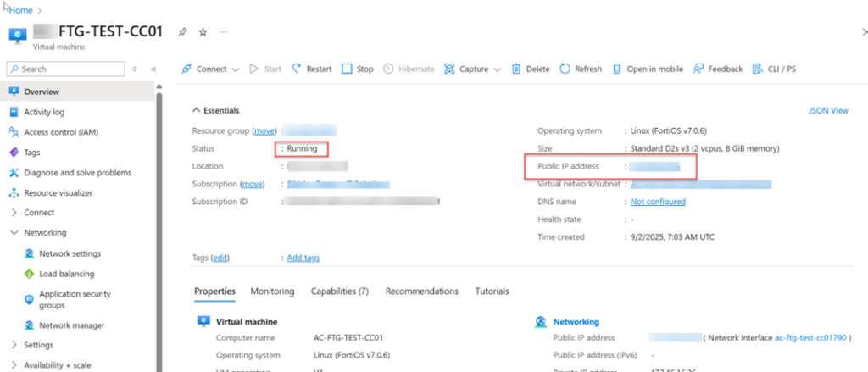
Task: Click Open in mobile button
Action: [x=648, y=69]
